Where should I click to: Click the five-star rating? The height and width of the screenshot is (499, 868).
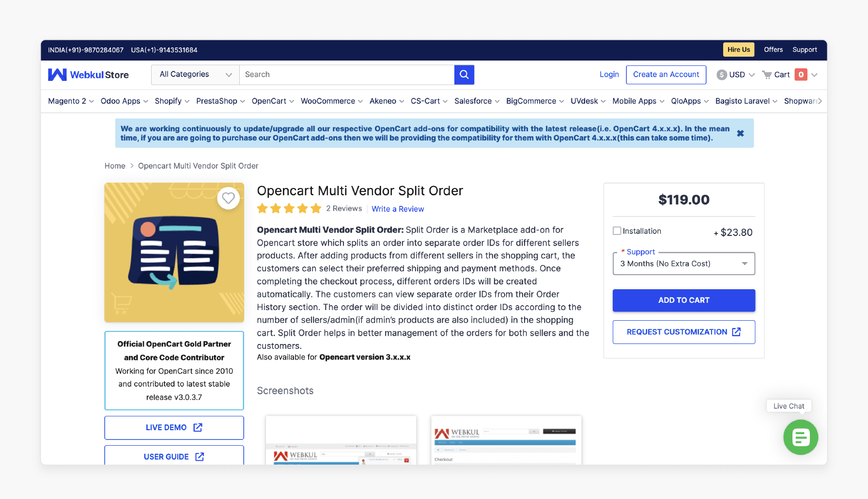pos(289,209)
